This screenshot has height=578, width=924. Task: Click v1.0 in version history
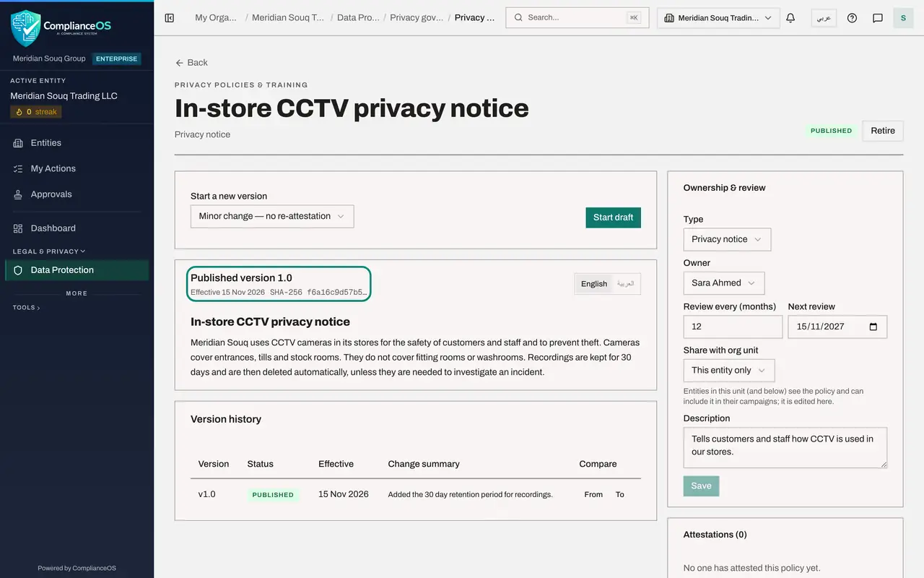point(207,494)
